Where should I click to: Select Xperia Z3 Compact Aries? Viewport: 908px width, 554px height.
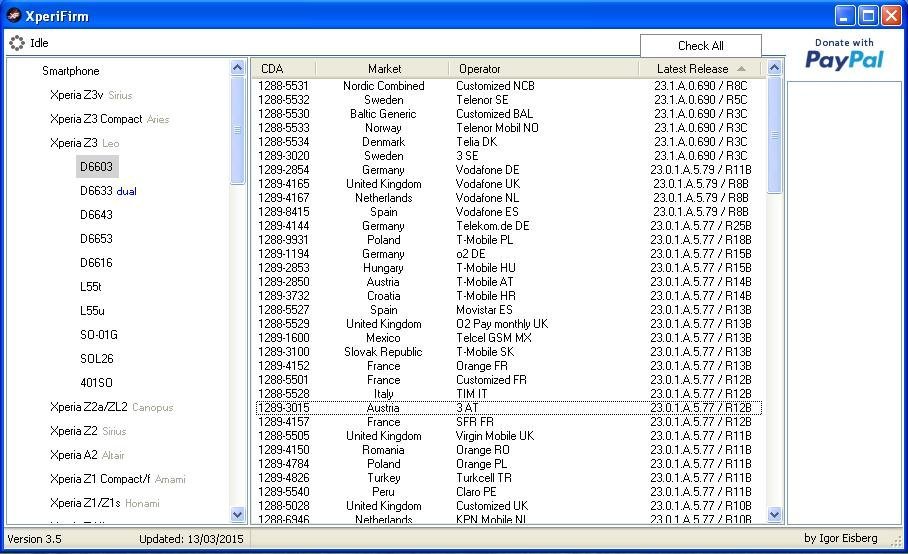109,119
